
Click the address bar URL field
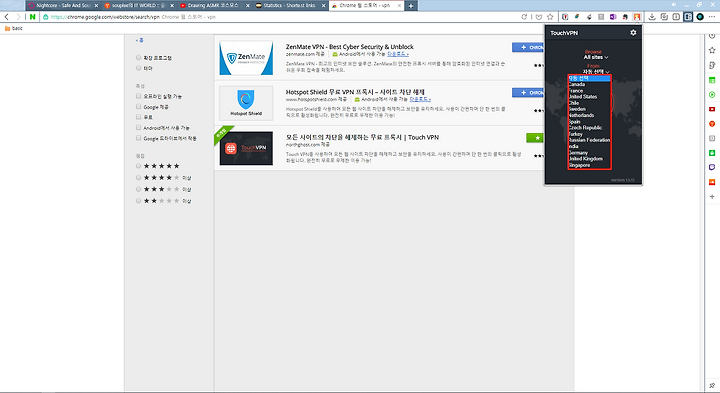(x=280, y=17)
